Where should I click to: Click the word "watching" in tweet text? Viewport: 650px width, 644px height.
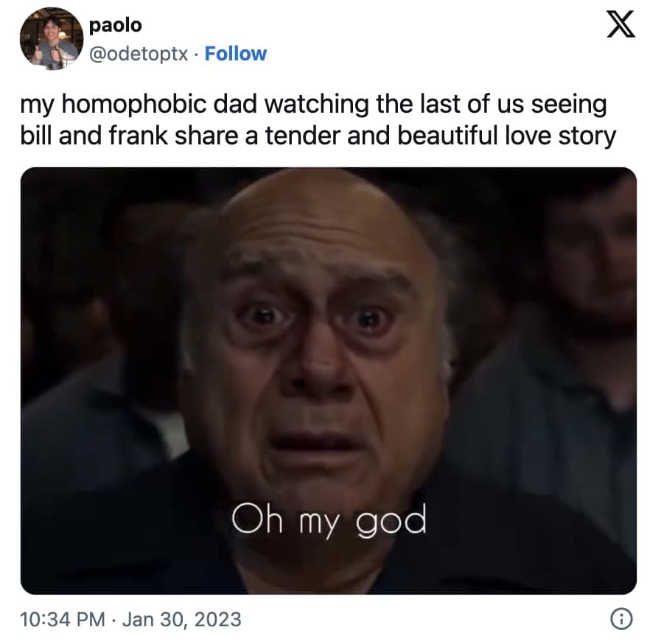click(317, 105)
